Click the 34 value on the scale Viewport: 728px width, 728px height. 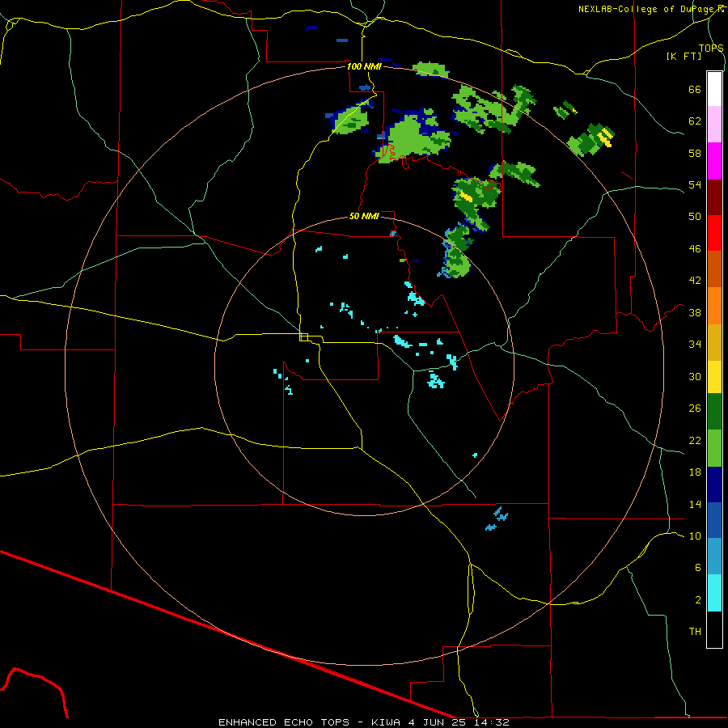pyautogui.click(x=695, y=344)
